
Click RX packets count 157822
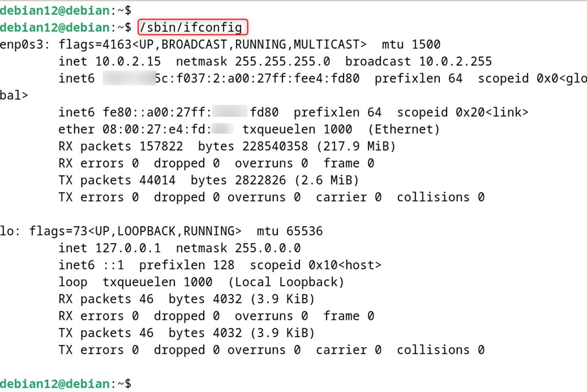click(161, 146)
